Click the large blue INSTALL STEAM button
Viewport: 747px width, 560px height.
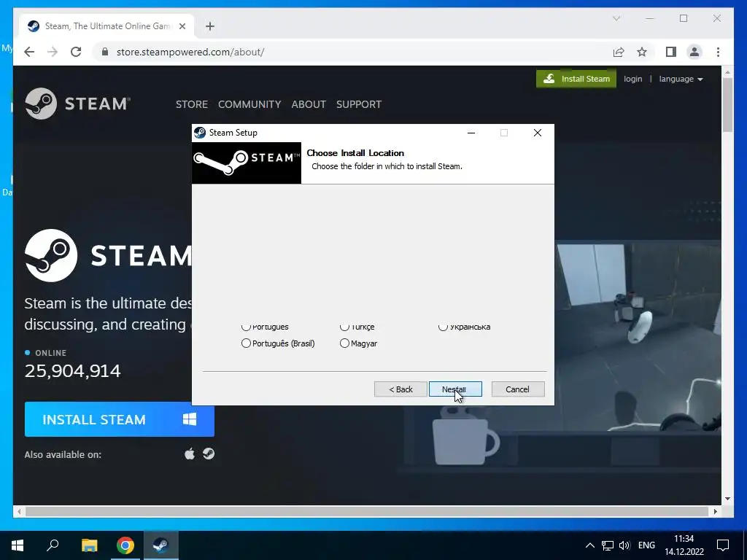pyautogui.click(x=119, y=419)
